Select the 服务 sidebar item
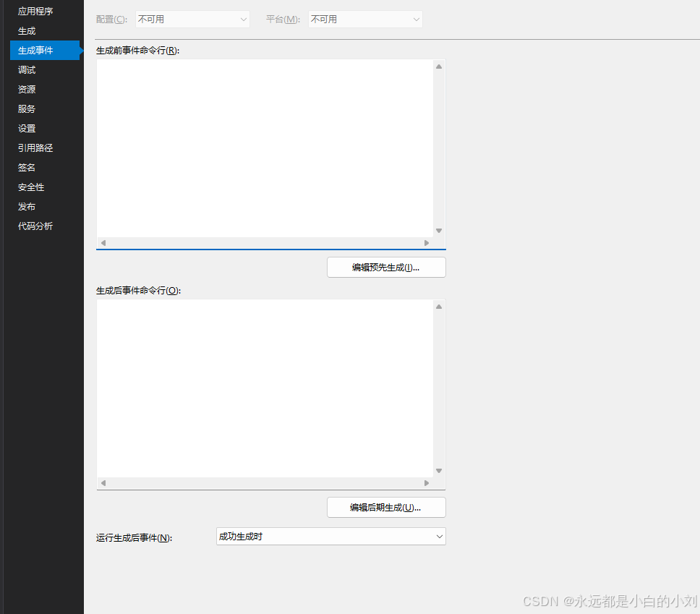This screenshot has height=614, width=700. [x=26, y=108]
